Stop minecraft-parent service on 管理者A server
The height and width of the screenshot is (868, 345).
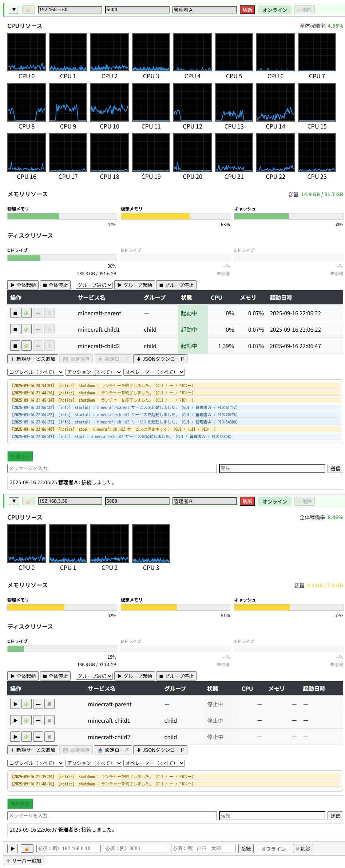pos(15,313)
